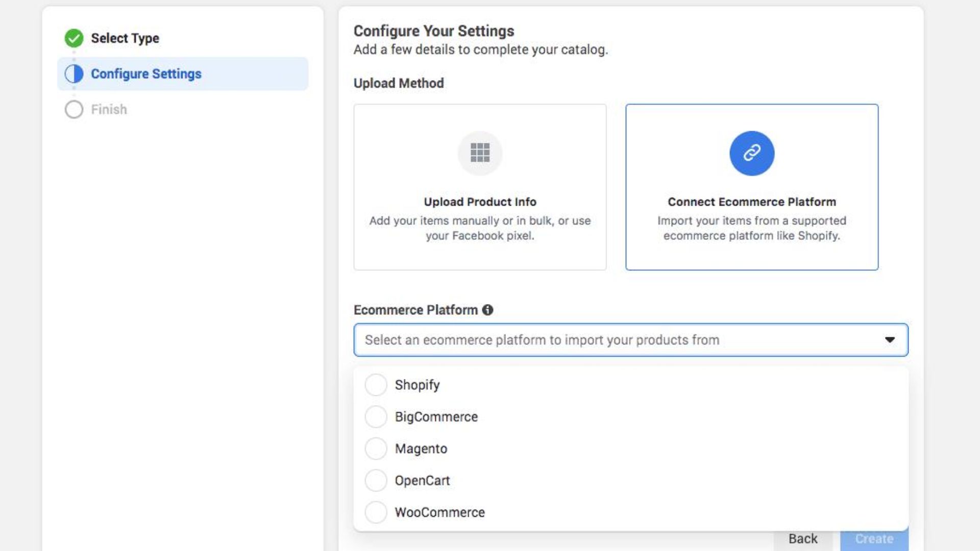Select the Shopify radio button
This screenshot has height=551, width=980.
[x=376, y=385]
